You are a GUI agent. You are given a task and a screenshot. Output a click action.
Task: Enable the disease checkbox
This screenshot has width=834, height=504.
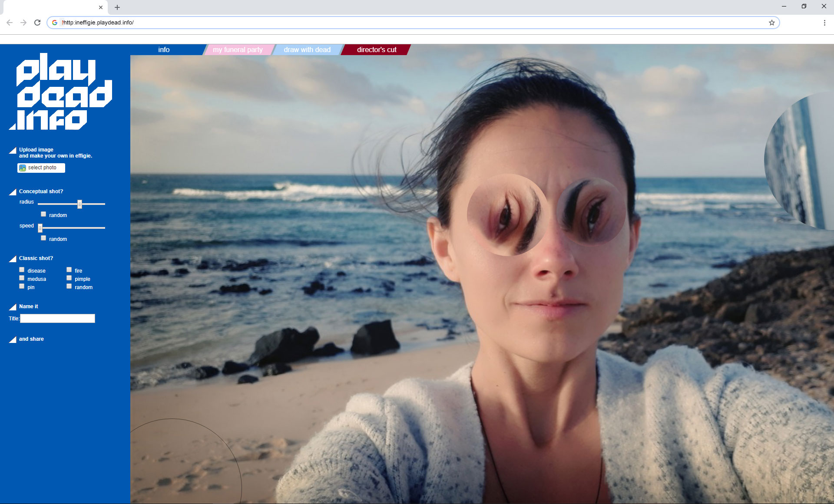(x=22, y=270)
